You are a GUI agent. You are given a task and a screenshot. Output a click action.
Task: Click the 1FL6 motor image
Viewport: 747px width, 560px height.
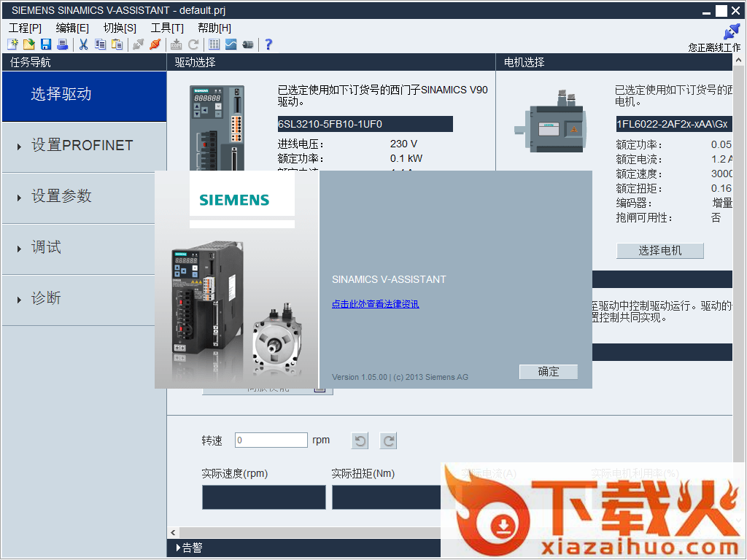(551, 122)
